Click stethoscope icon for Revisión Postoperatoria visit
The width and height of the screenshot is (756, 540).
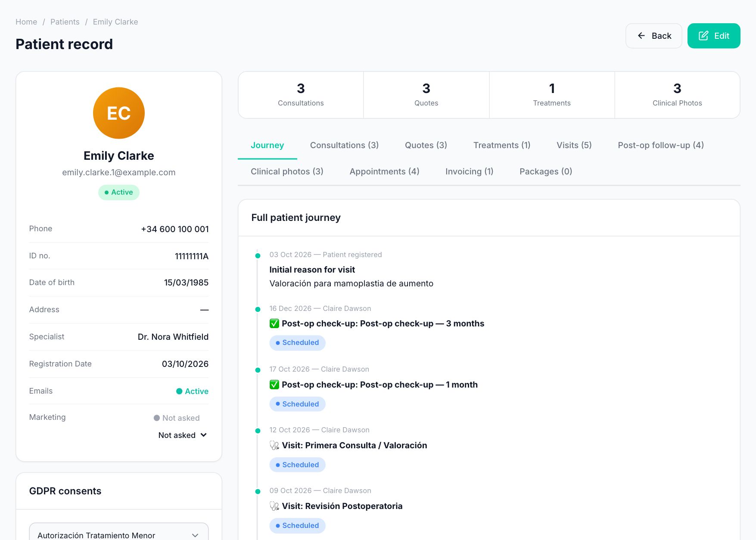pos(274,506)
